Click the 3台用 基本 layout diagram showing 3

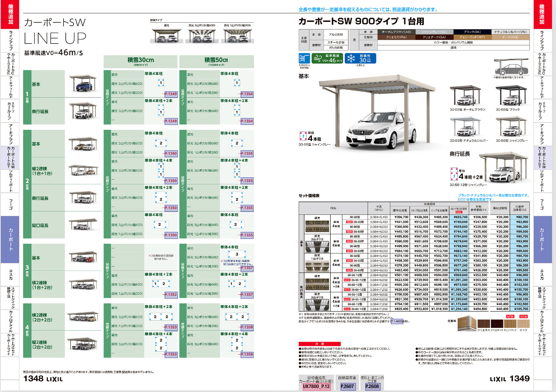click(237, 254)
